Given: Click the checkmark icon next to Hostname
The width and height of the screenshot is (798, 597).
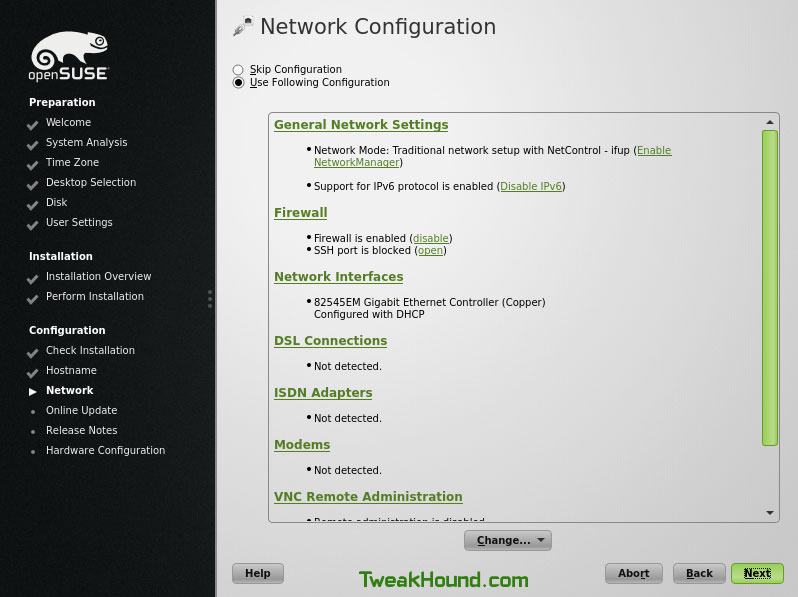Looking at the screenshot, I should [x=33, y=373].
